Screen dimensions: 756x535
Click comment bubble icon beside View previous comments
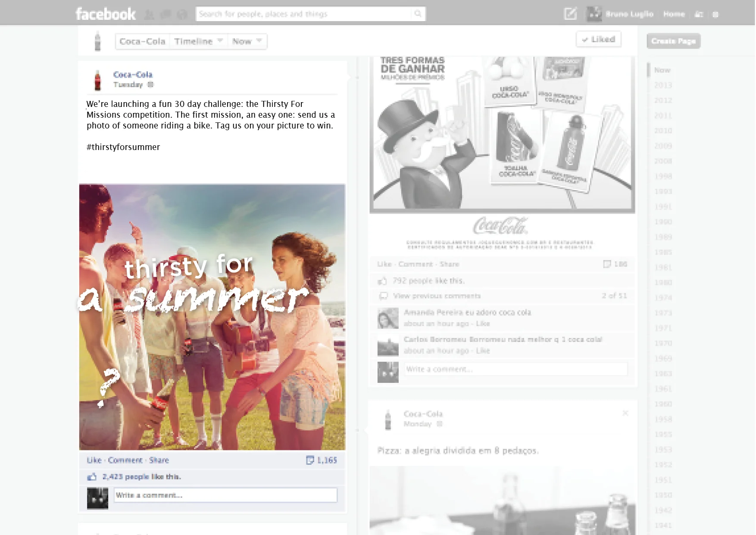pyautogui.click(x=383, y=296)
